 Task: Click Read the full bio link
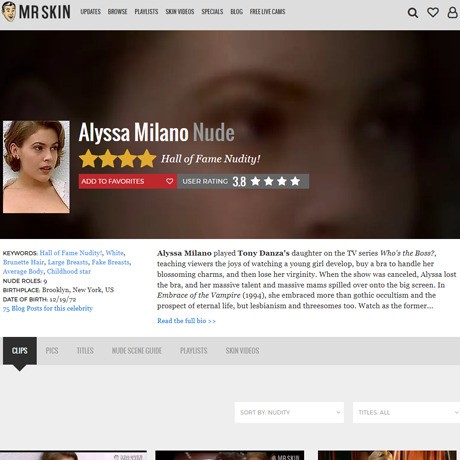click(186, 321)
